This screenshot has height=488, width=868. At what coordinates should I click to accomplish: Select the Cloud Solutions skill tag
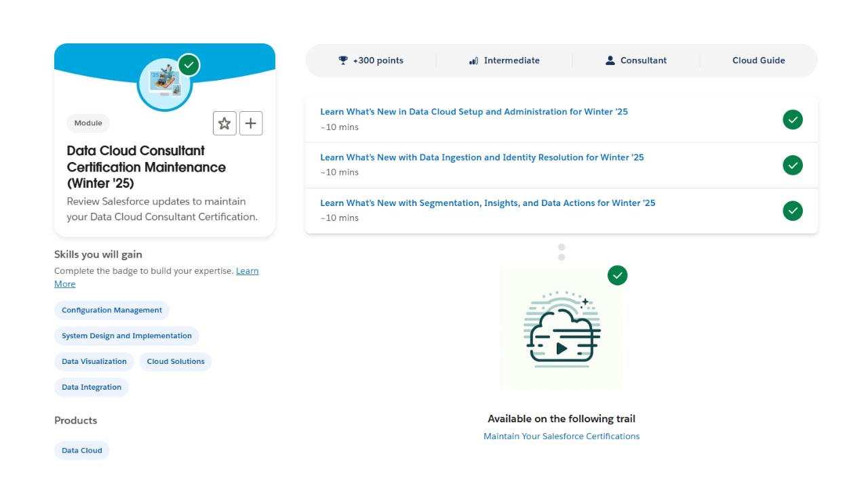click(176, 362)
